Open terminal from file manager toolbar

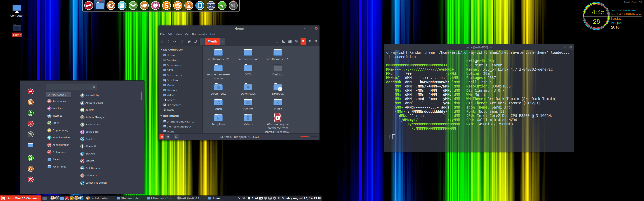click(284, 42)
